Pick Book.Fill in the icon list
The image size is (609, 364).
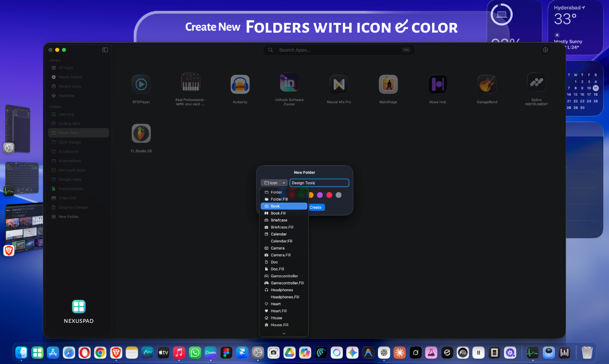tap(284, 213)
